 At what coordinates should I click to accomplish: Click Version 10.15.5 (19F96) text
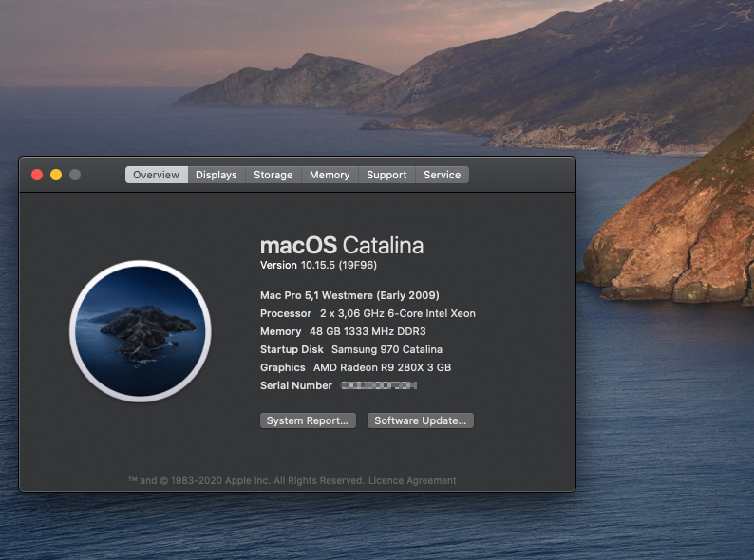click(318, 265)
